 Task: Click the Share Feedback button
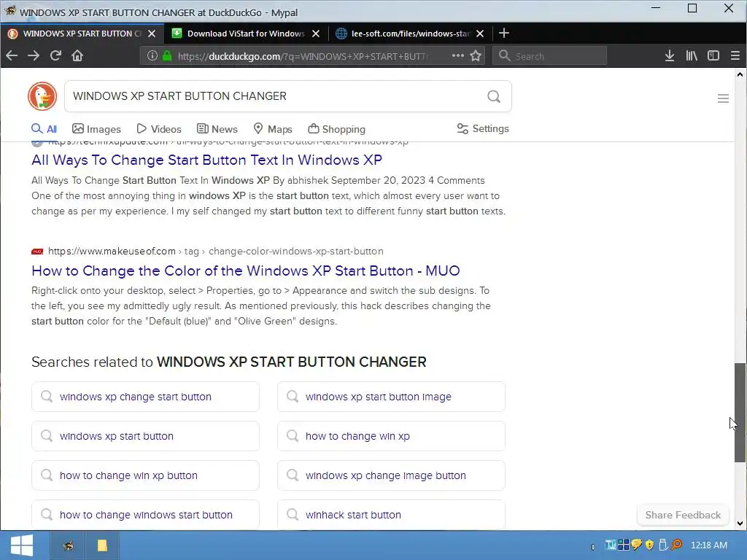pos(683,515)
